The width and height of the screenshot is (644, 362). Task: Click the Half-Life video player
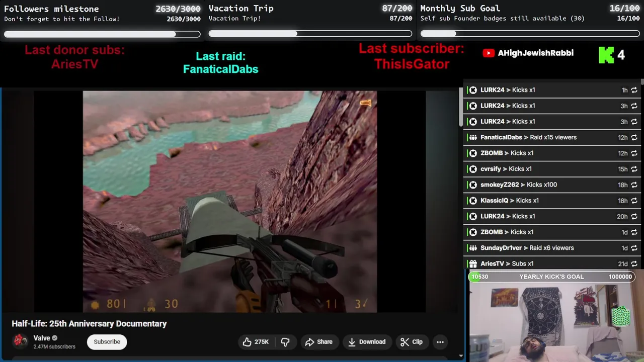(230, 201)
